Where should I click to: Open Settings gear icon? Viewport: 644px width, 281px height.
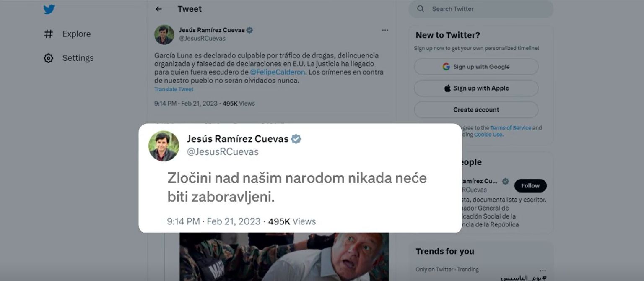49,58
